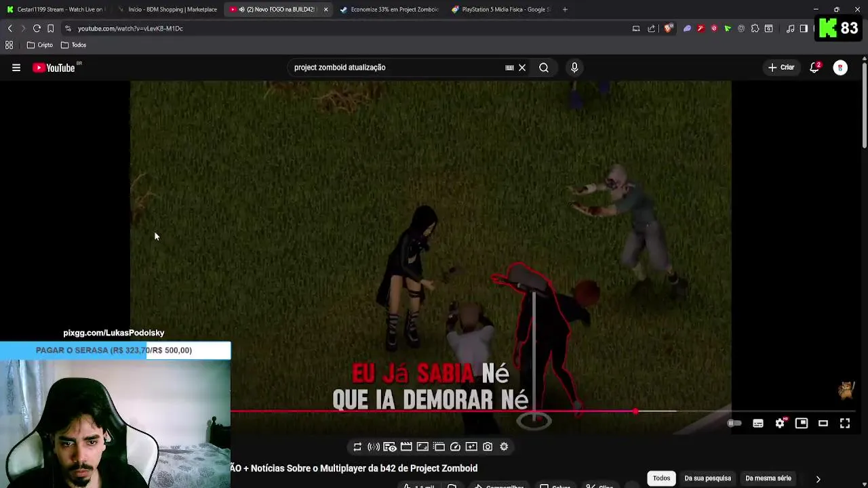The image size is (868, 488).
Task: Toggle subtitles on the video player
Action: point(758,424)
